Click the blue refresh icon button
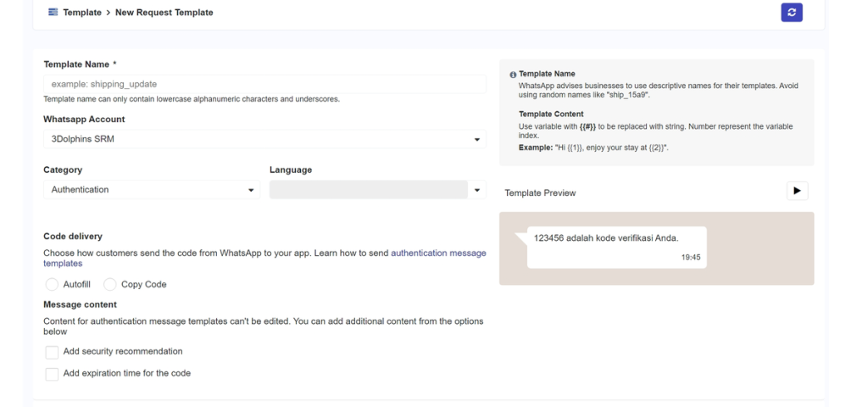The image size is (868, 407). 792,13
